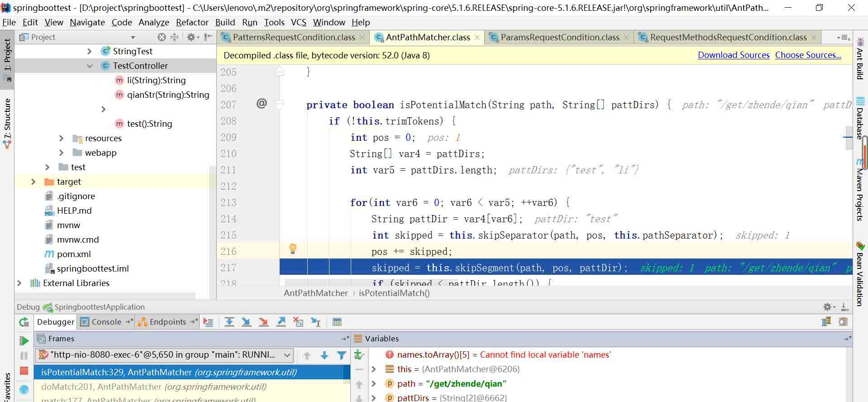Open the Console debug tab
Viewport: 868px width, 402px height.
pyautogui.click(x=106, y=322)
